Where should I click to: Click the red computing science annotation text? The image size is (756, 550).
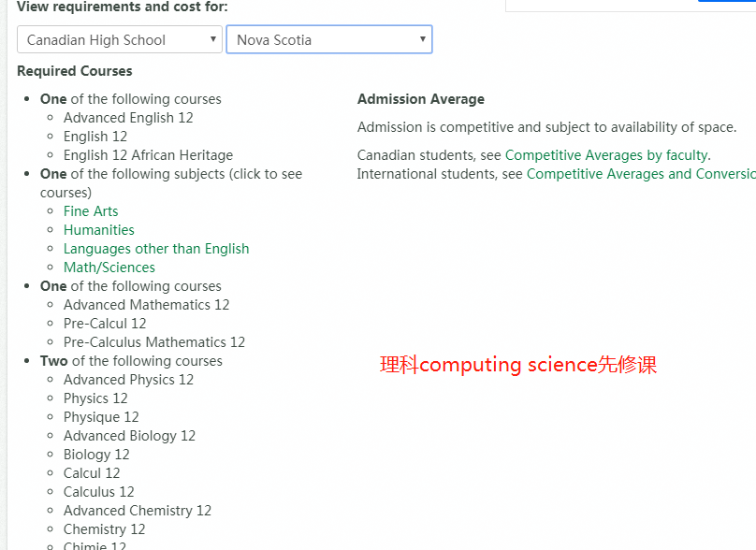(x=518, y=365)
